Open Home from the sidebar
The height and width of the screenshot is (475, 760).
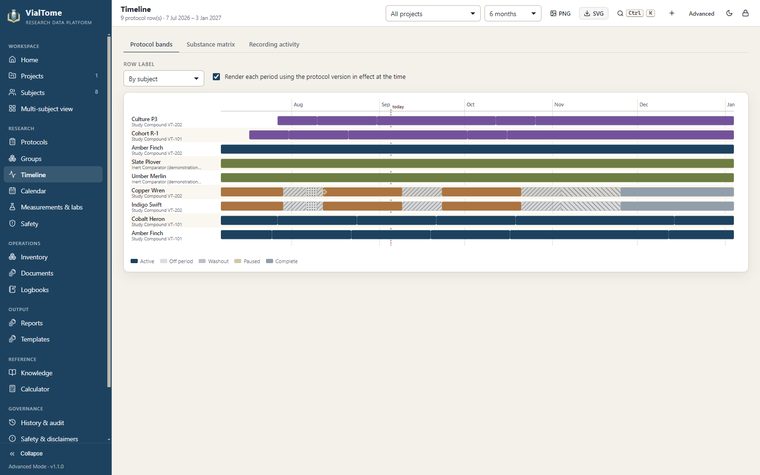coord(53,60)
